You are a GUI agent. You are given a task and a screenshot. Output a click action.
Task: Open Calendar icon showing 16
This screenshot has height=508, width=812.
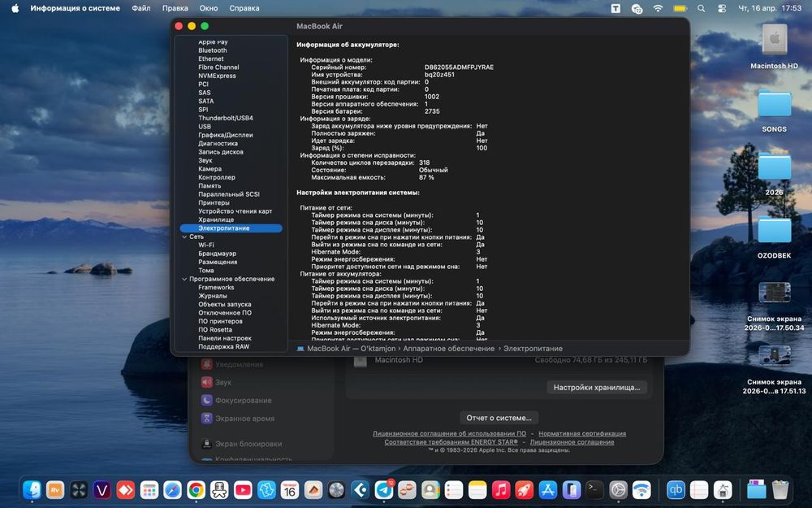[290, 490]
